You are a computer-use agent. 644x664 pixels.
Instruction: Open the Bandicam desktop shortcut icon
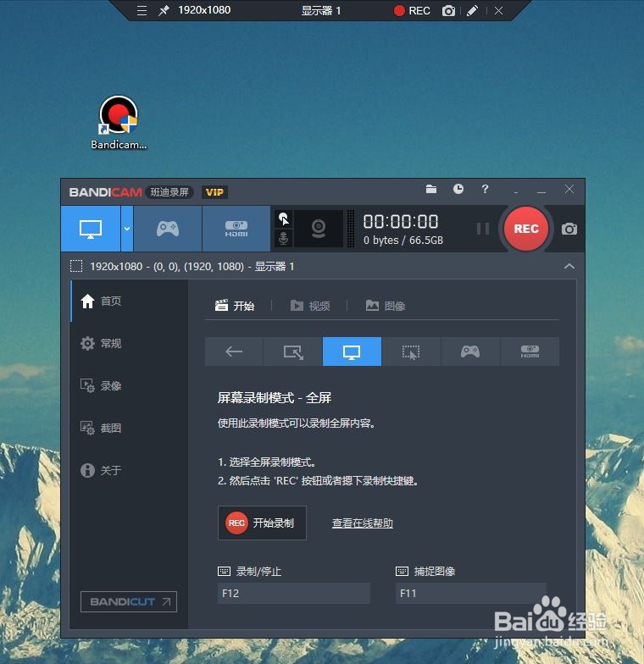tap(119, 122)
